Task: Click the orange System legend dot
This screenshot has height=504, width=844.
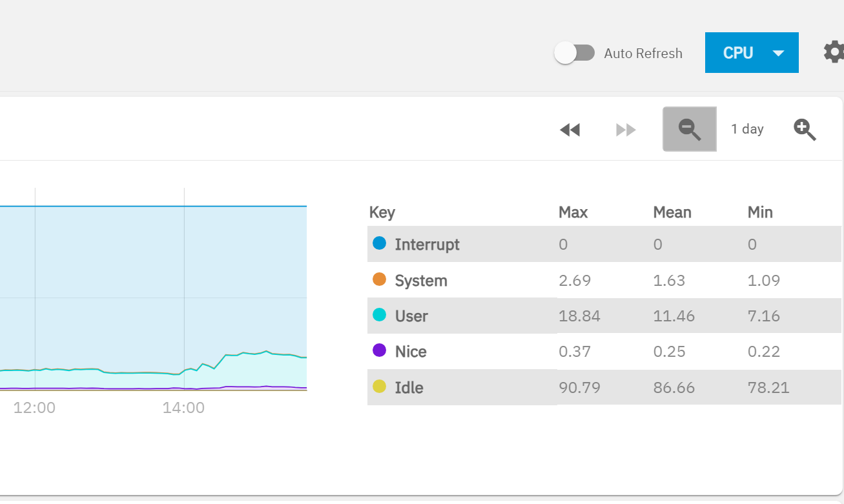Action: click(380, 279)
